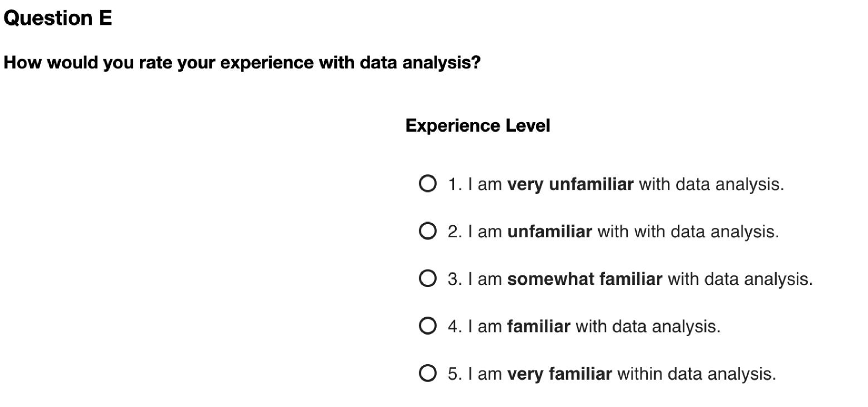Click "with data analysis." in option 4
868x407 pixels.
[647, 327]
